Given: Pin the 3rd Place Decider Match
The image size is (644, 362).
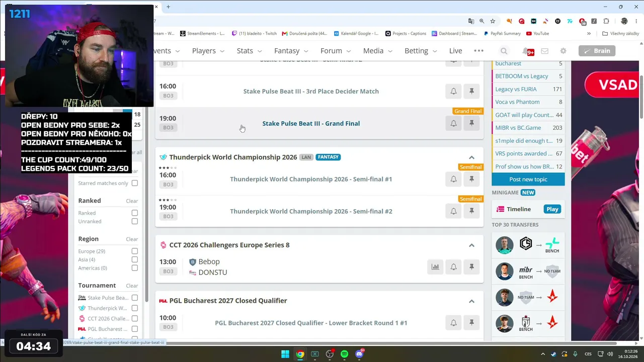Looking at the screenshot, I should [471, 91].
